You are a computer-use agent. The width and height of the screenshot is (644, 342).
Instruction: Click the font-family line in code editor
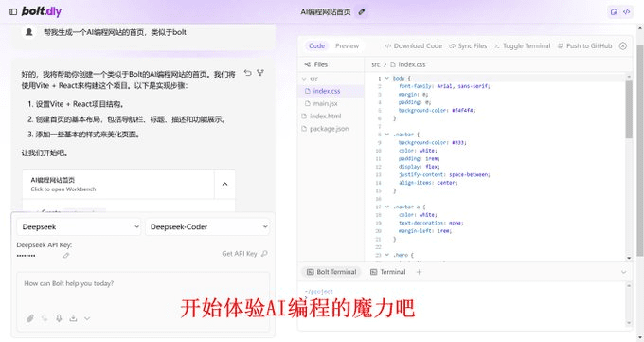click(x=444, y=86)
